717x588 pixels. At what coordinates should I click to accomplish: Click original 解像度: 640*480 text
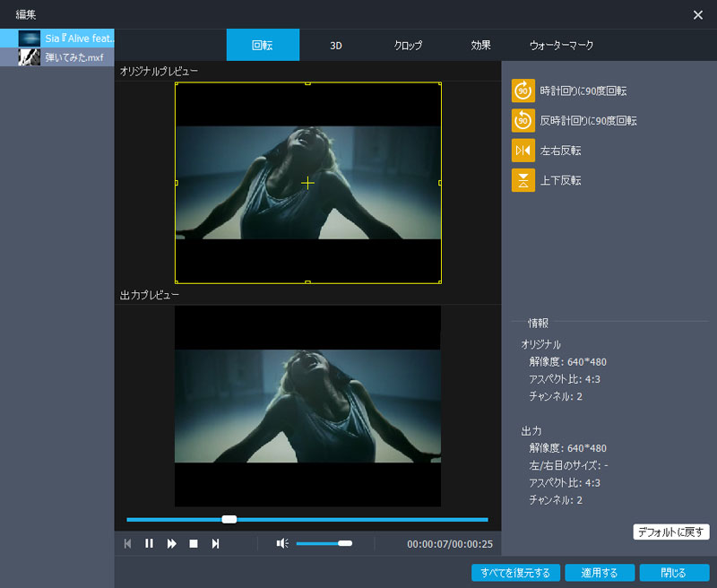coord(568,361)
